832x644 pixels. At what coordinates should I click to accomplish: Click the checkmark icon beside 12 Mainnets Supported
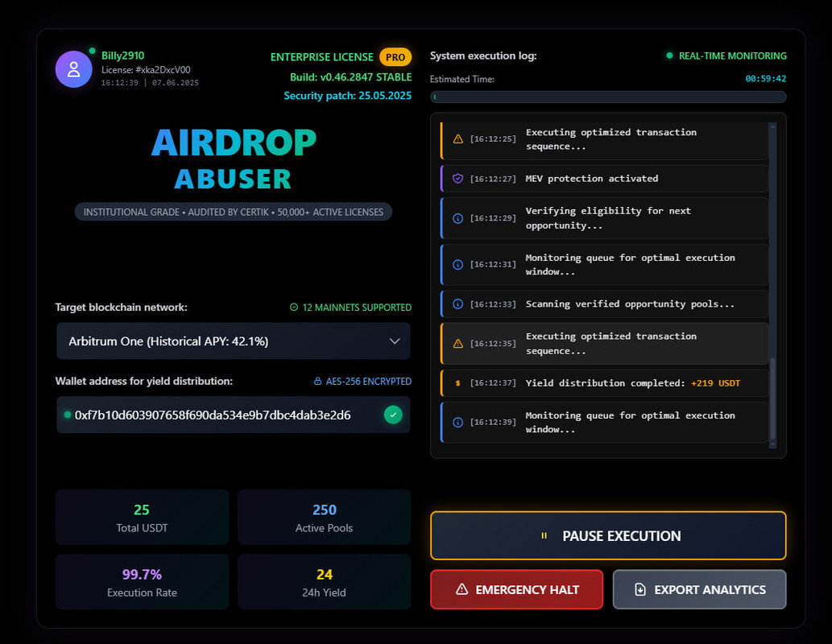pos(294,308)
